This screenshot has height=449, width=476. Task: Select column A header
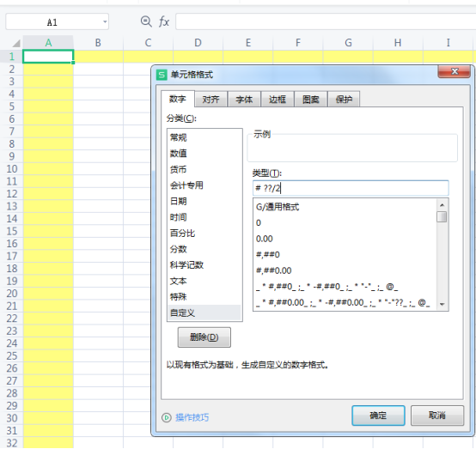point(48,43)
